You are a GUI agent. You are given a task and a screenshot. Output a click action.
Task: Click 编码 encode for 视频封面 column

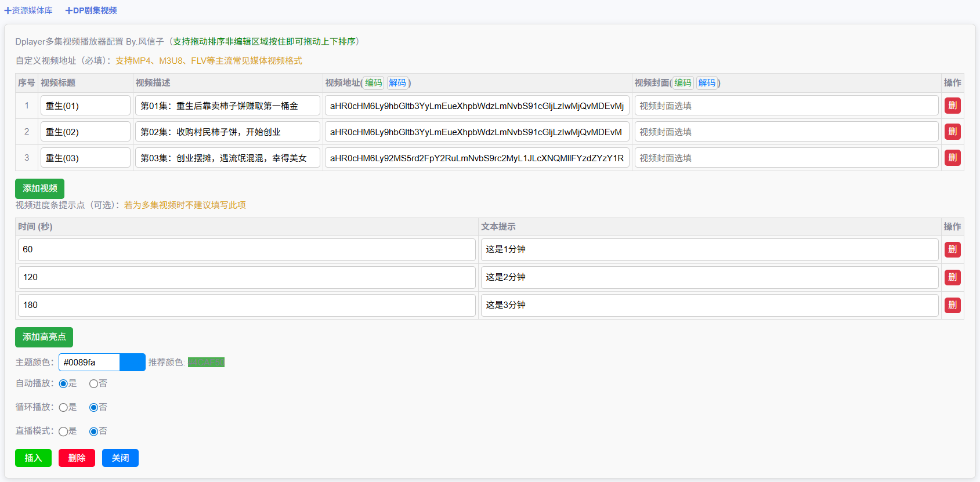pos(683,83)
